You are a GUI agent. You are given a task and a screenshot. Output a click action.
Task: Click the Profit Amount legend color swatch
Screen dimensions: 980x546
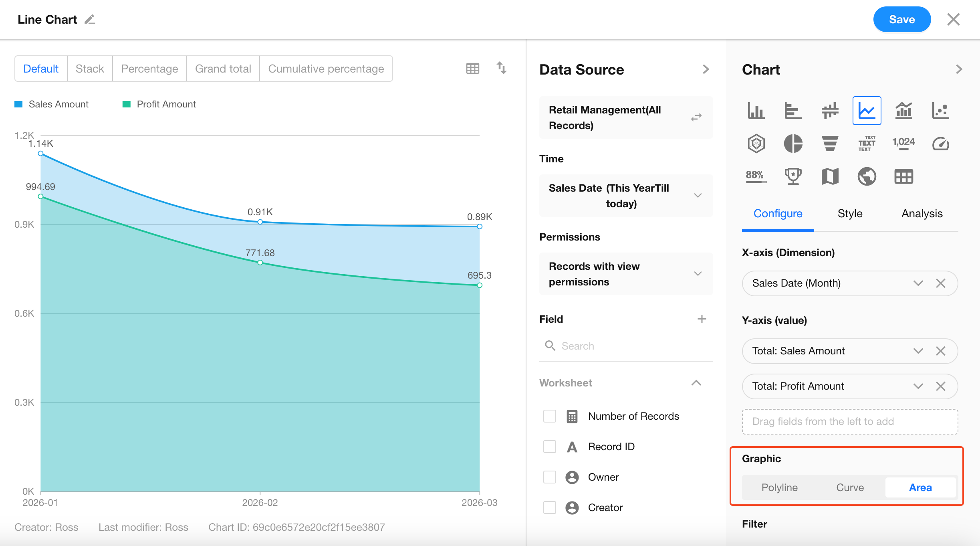127,104
